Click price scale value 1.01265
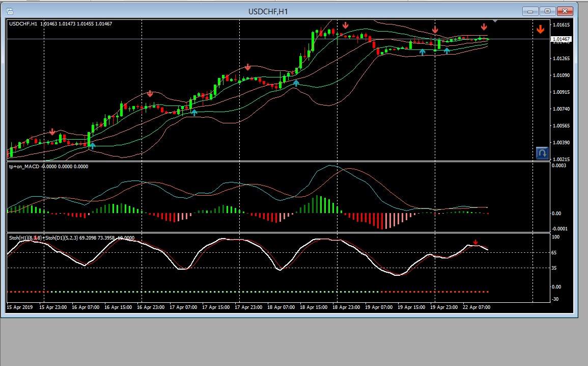The image size is (588, 366). pyautogui.click(x=561, y=59)
